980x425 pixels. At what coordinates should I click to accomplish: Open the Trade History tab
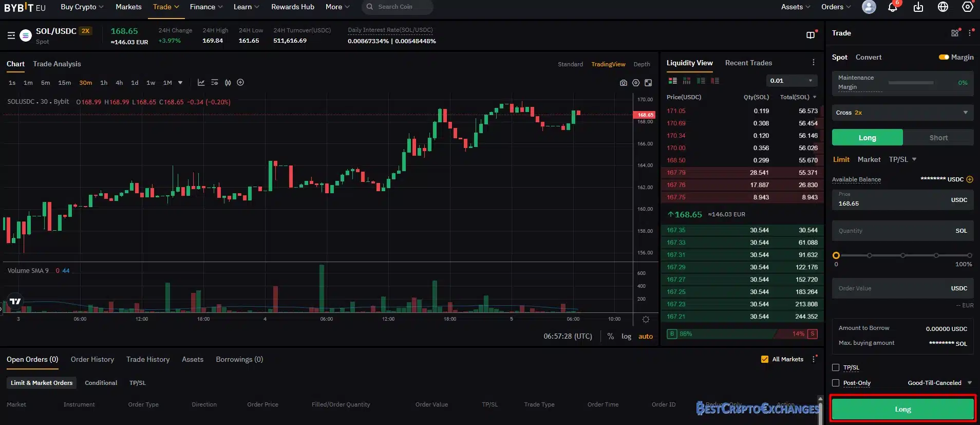pyautogui.click(x=148, y=359)
